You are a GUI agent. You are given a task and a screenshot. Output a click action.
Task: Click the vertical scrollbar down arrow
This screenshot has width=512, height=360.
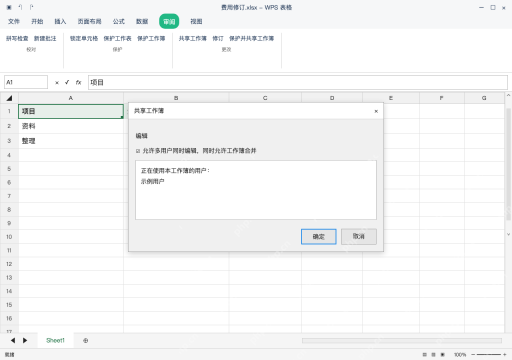[508, 234]
